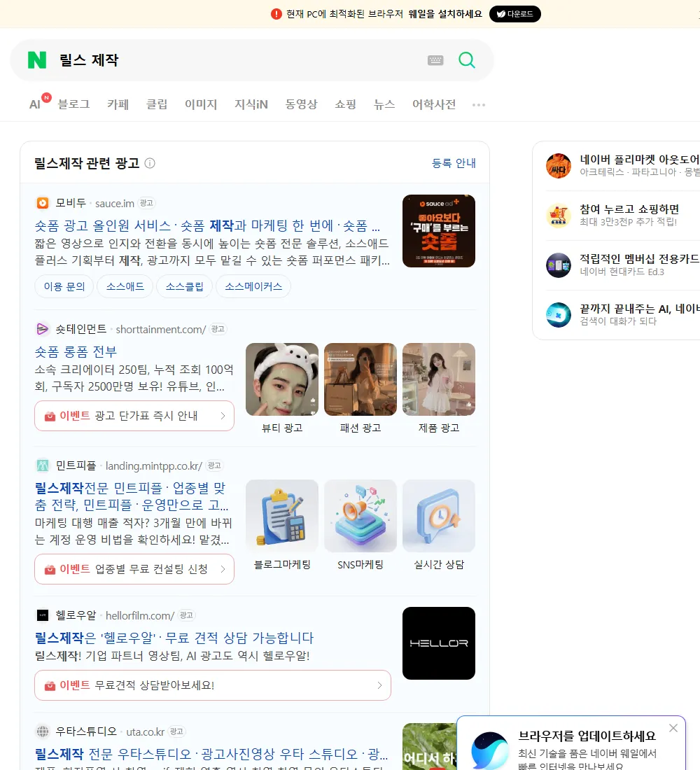700x770 pixels.
Task: Open the SNS마케팅 thumbnail
Action: coord(360,516)
